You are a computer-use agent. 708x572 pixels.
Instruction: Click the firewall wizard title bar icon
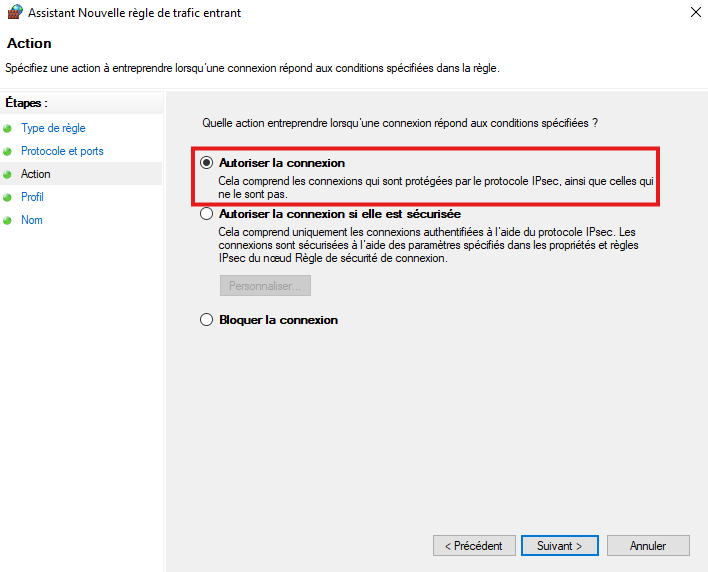[13, 13]
